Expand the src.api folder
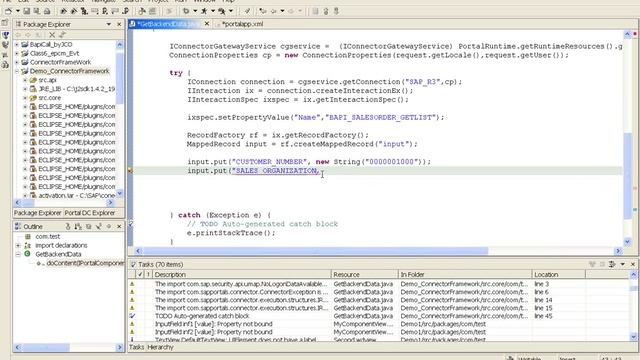 pyautogui.click(x=25, y=80)
